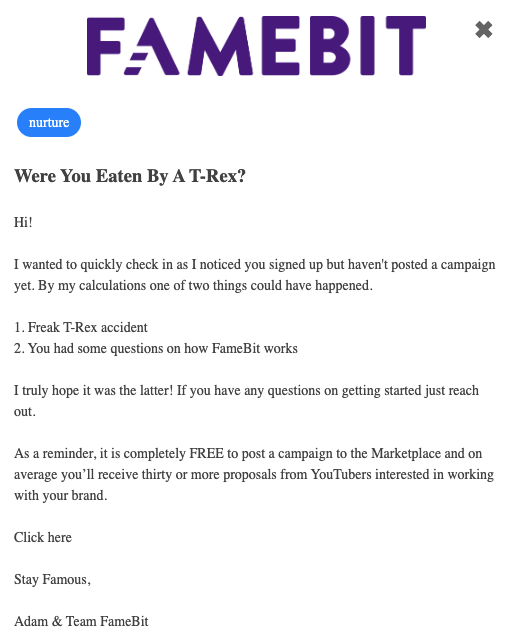Click 'with your brand.' closing the reminder
Viewport: 513px width, 644px height.
click(61, 496)
